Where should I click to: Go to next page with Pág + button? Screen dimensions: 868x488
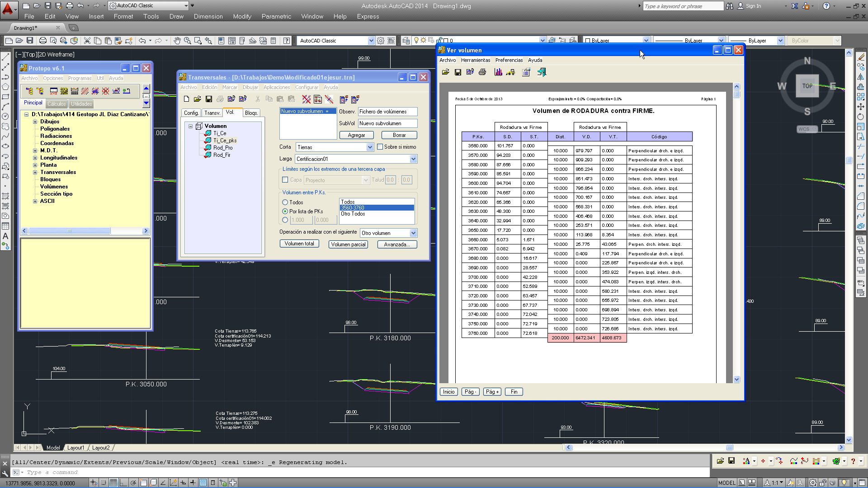coord(492,392)
